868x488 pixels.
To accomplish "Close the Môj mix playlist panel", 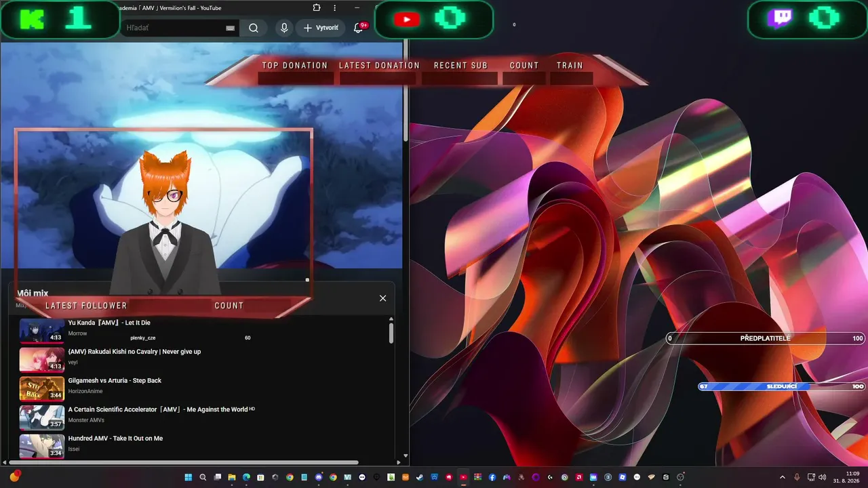I will [382, 298].
